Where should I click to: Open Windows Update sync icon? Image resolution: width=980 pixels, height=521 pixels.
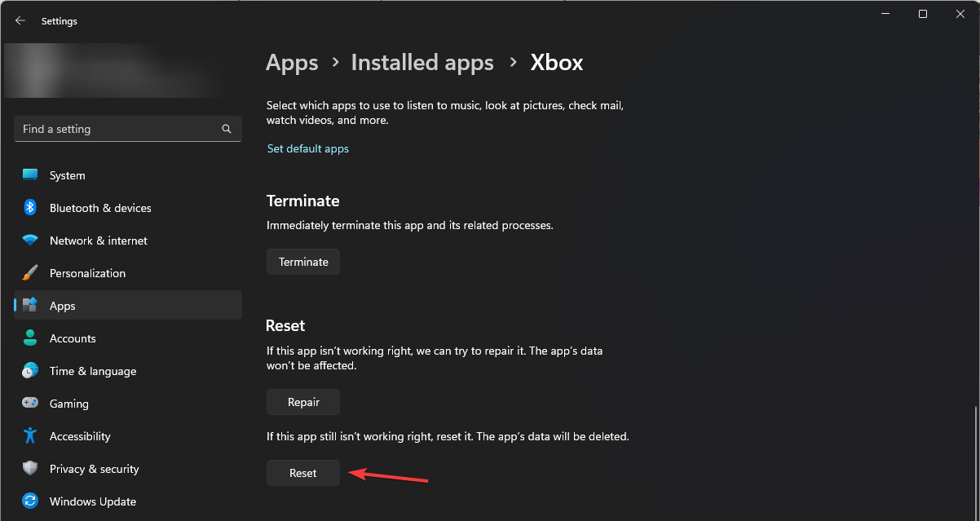[30, 501]
